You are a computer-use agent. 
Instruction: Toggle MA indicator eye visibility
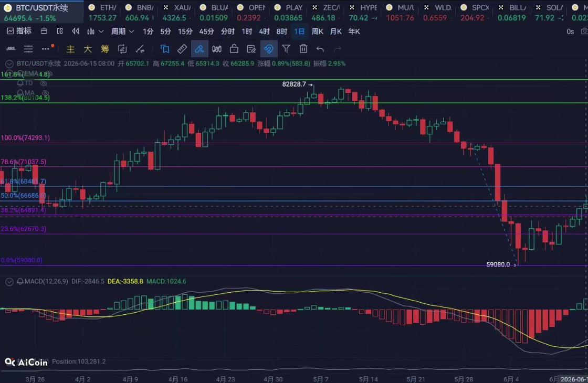coord(45,92)
